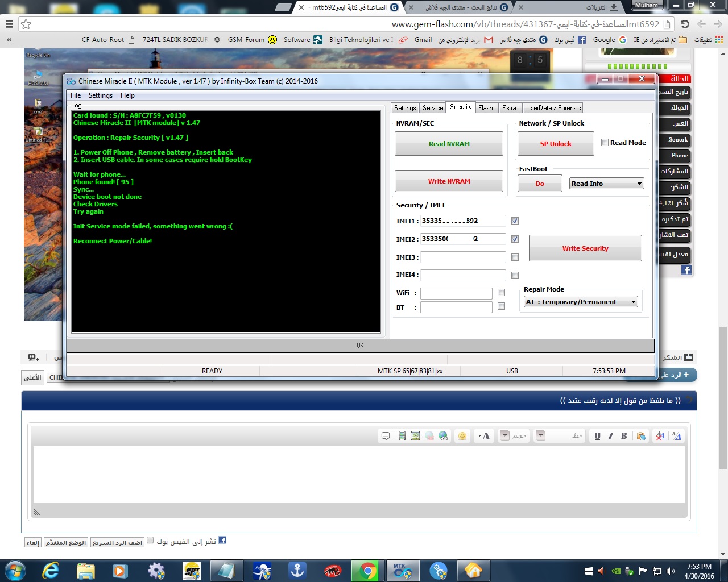
Task: Click the MTK Chinese Miracle taskbar icon
Action: [x=403, y=571]
